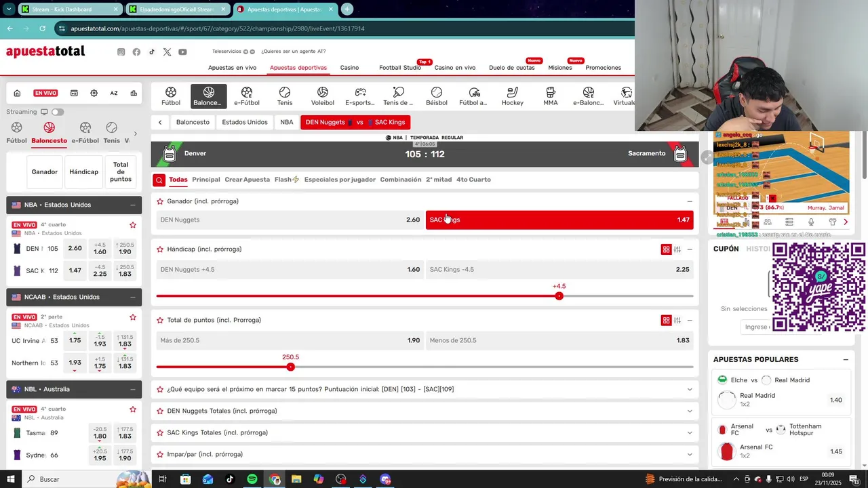Select E-sports sport icon

pos(360,96)
